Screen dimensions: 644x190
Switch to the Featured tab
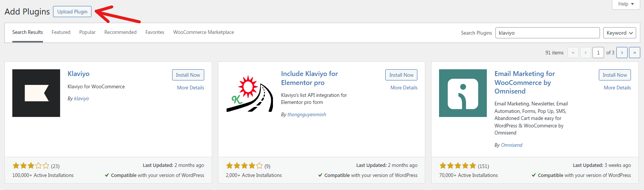pyautogui.click(x=61, y=32)
